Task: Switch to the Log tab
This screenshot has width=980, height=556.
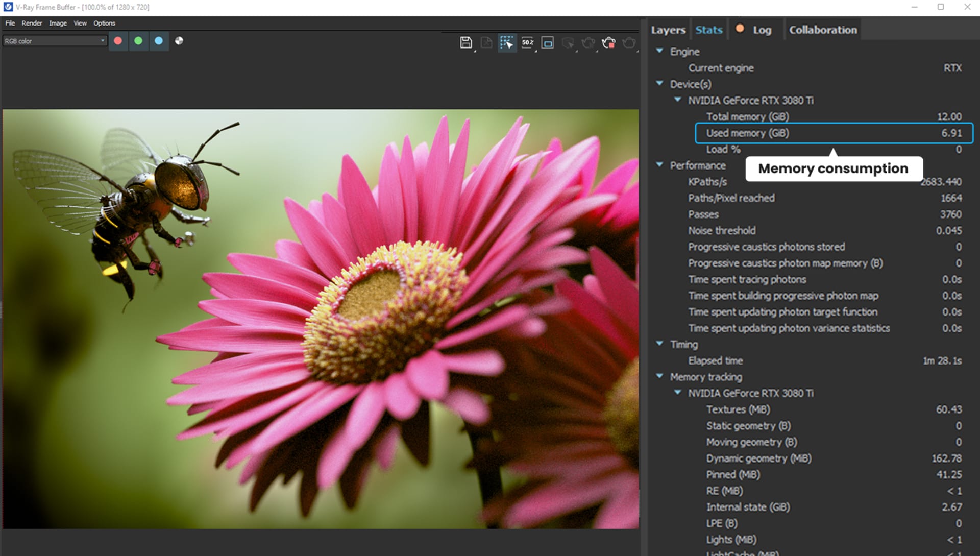Action: pos(761,29)
